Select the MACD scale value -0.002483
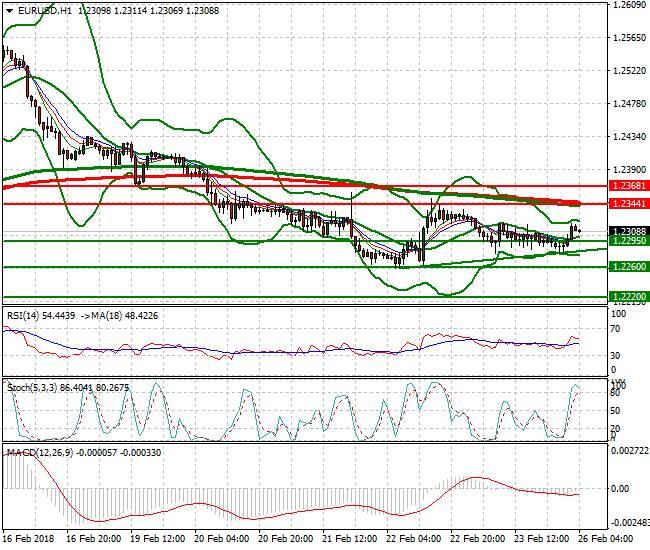650x550 pixels. pyautogui.click(x=630, y=522)
